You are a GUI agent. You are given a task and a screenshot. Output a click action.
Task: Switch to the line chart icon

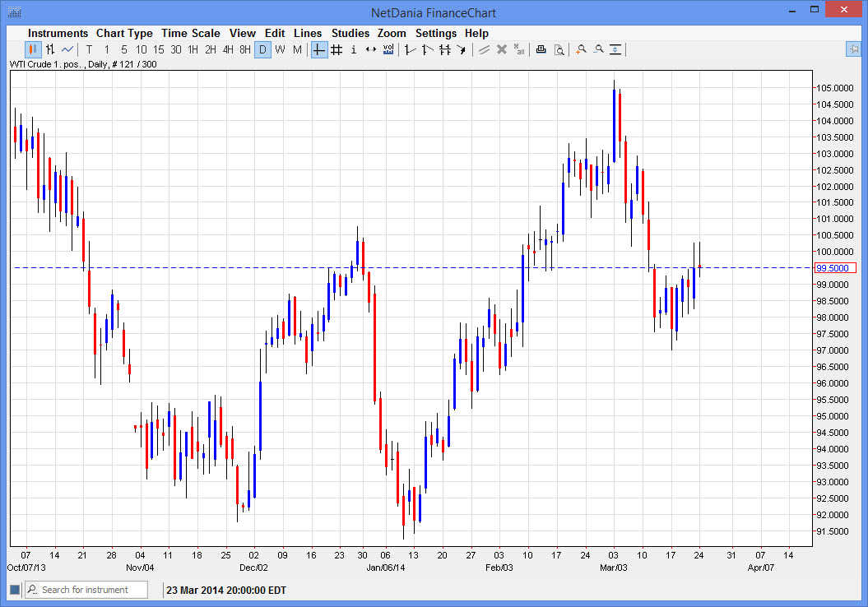(67, 49)
